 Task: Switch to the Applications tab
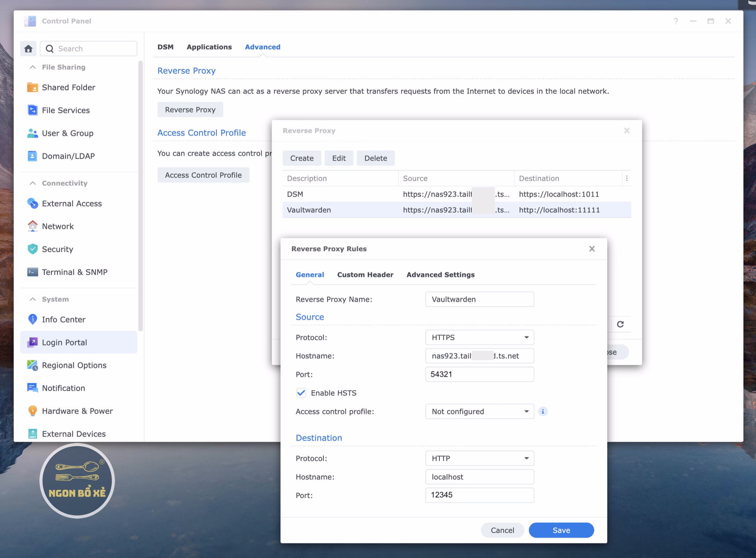209,47
